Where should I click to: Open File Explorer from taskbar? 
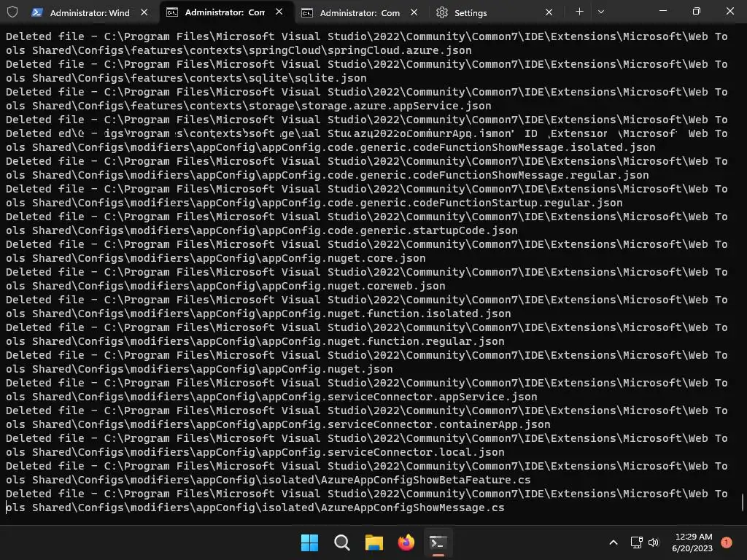[x=374, y=542]
